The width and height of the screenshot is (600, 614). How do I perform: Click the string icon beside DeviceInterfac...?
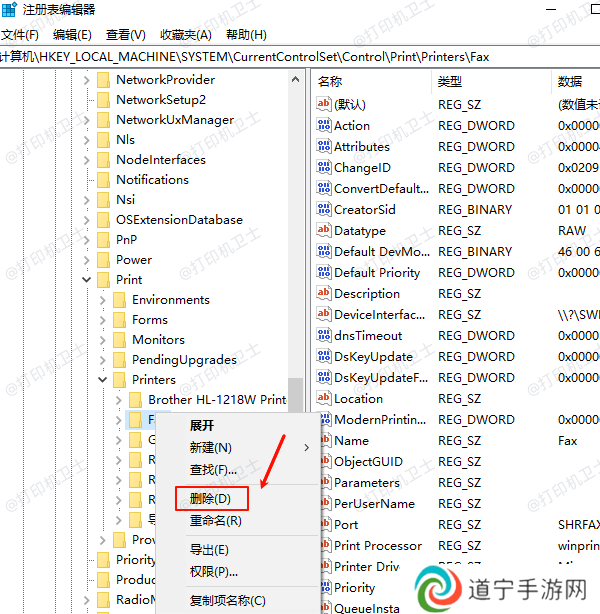[x=324, y=314]
